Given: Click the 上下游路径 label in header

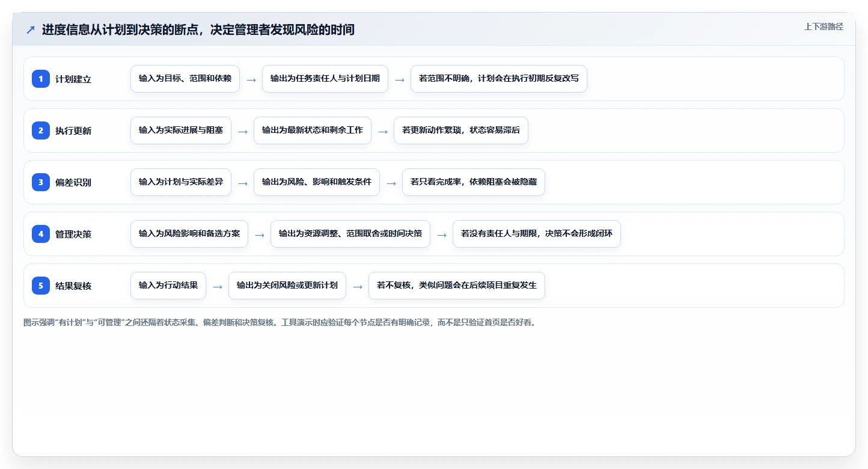Looking at the screenshot, I should click(824, 26).
